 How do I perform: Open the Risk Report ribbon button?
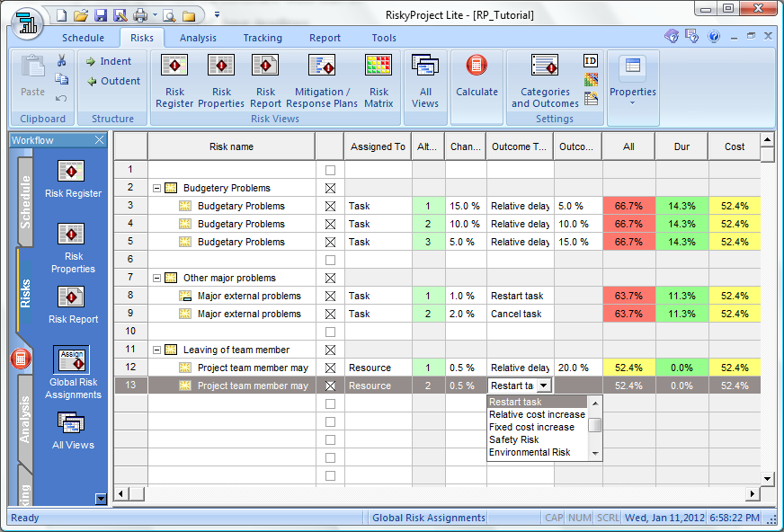(265, 81)
